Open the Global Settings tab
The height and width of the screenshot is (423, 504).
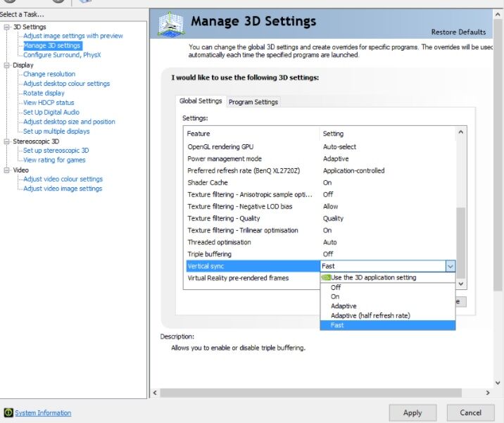click(201, 101)
